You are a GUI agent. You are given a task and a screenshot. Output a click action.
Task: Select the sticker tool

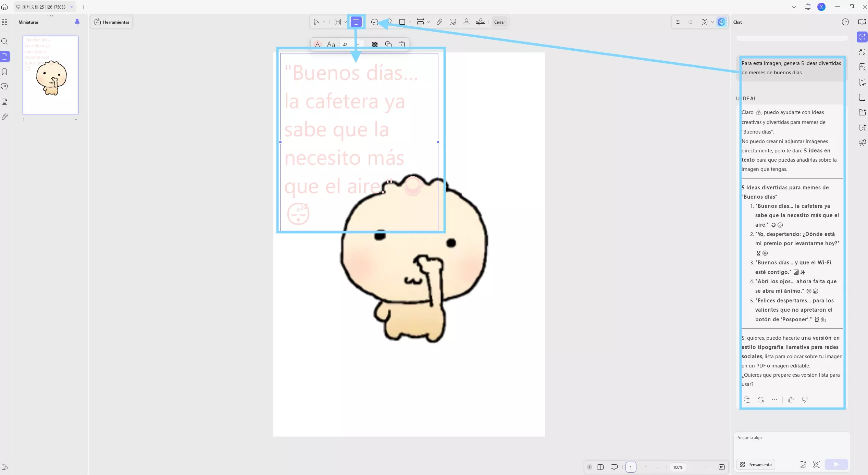[453, 22]
